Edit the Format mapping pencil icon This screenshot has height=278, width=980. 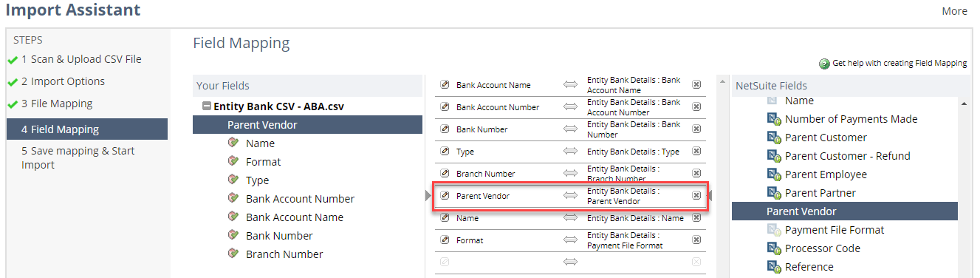click(445, 240)
